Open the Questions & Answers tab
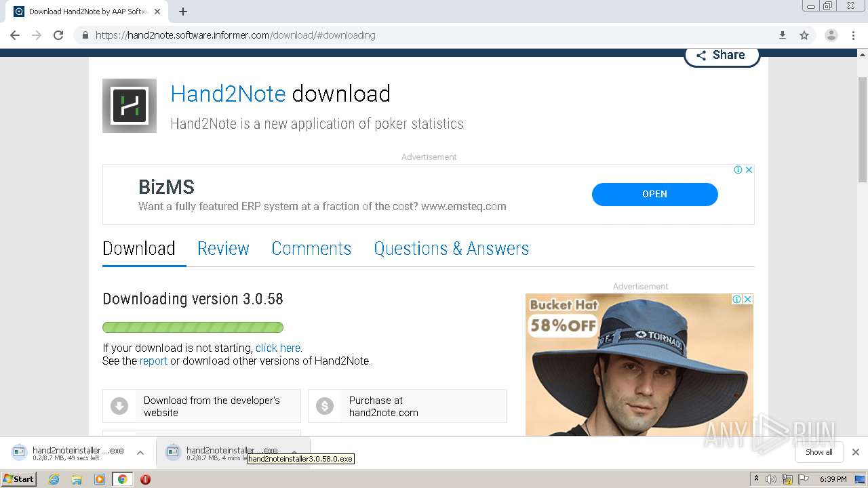The width and height of the screenshot is (868, 488). [451, 249]
